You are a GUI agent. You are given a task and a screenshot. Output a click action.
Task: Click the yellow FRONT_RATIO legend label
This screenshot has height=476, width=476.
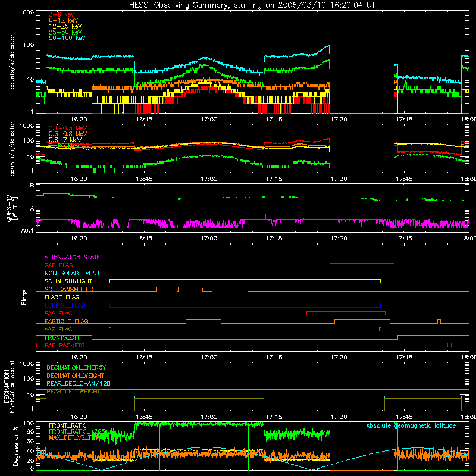pos(68,425)
